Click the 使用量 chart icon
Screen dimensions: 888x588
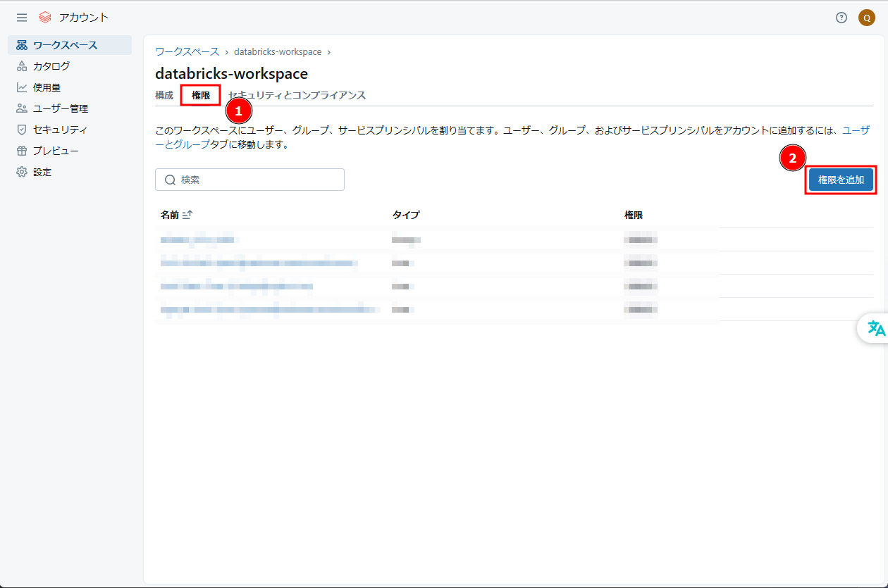[22, 87]
